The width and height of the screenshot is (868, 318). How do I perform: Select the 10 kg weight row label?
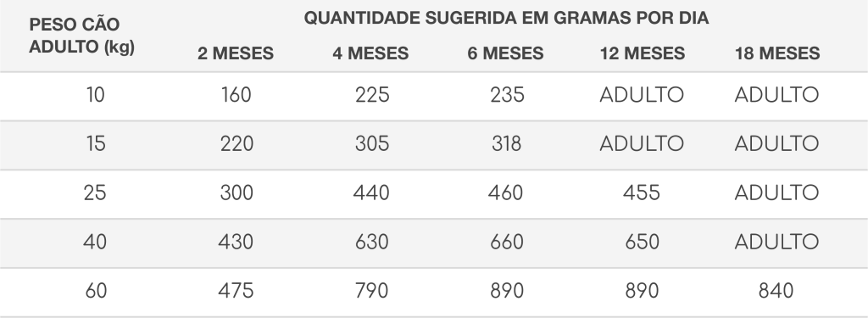click(95, 95)
